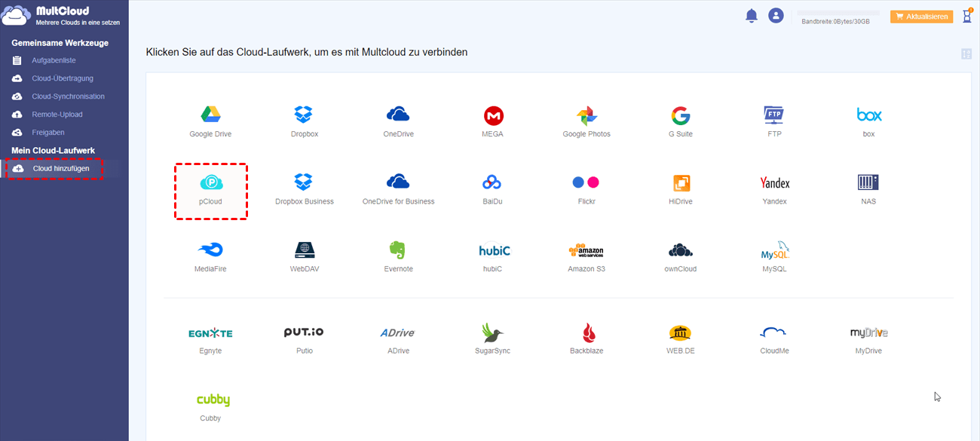Click the Bandbreite usage bar
This screenshot has height=441, width=980.
coord(838,13)
